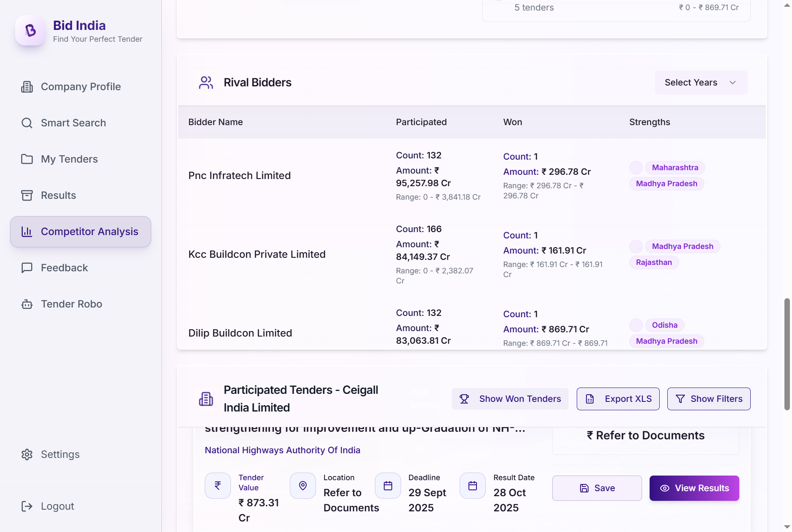Viewport: 792px width, 532px height.
Task: Click the Logout arrow icon
Action: pos(27,506)
